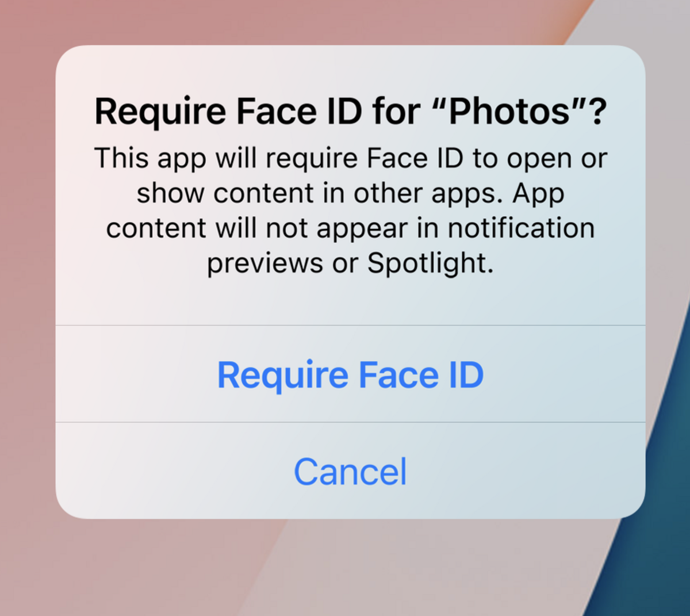Close the Photos Face ID alert with Cancel
690x616 pixels.
point(350,471)
